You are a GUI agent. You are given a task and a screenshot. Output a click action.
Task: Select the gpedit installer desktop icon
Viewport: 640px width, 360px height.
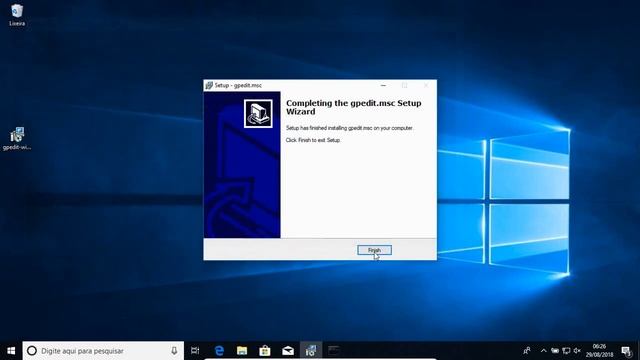[x=17, y=138]
